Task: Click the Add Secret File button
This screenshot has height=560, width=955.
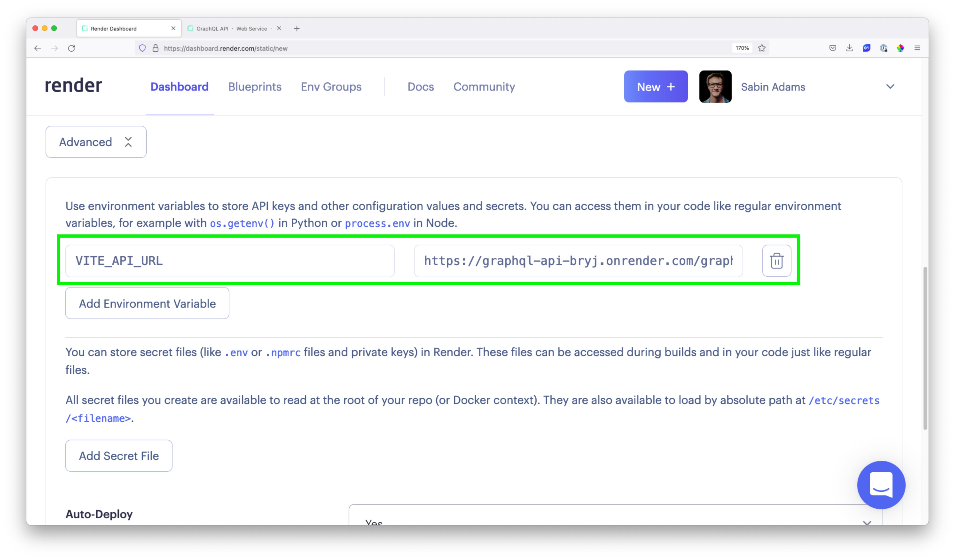Action: point(119,455)
